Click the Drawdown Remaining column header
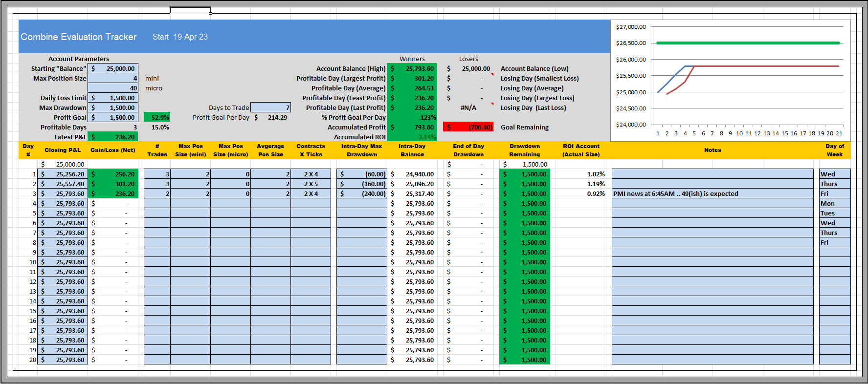This screenshot has width=868, height=384. [525, 150]
